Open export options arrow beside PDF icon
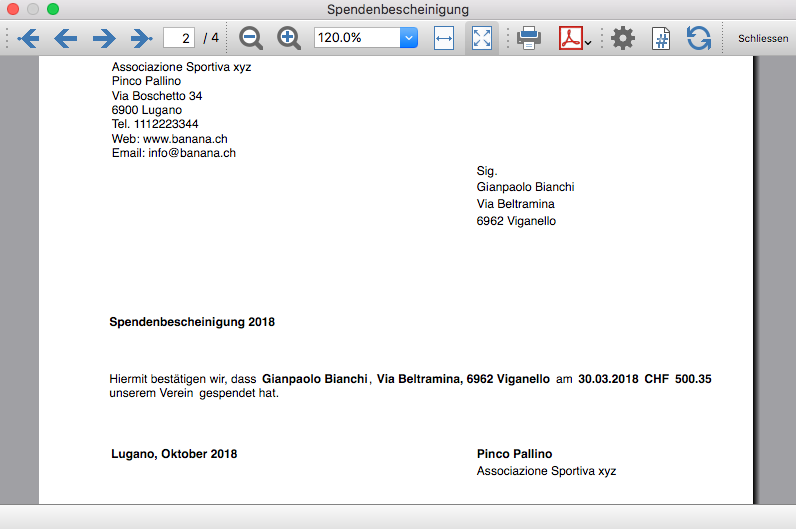The image size is (796, 529). coord(588,43)
